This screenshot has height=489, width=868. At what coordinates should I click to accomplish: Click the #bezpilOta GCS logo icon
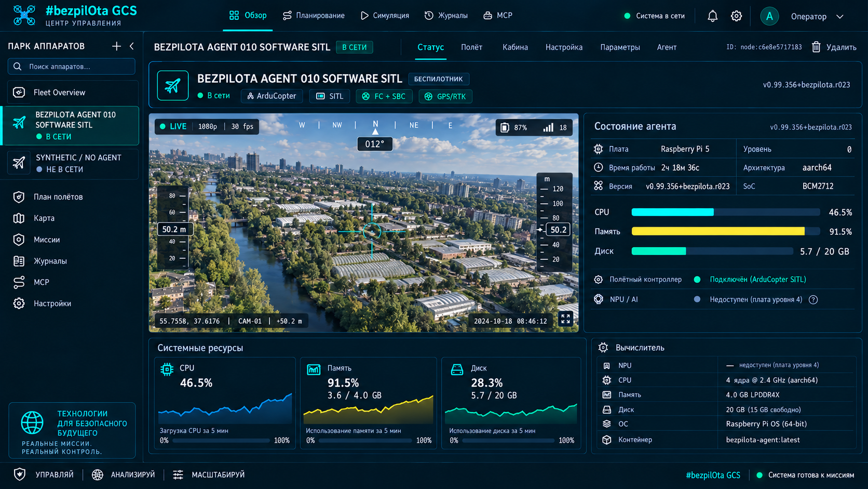pos(24,16)
